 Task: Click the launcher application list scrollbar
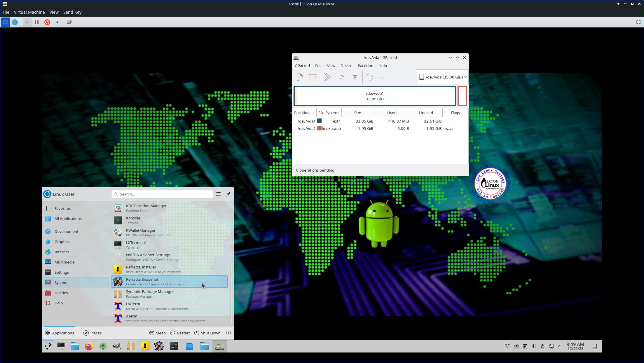coord(232,293)
